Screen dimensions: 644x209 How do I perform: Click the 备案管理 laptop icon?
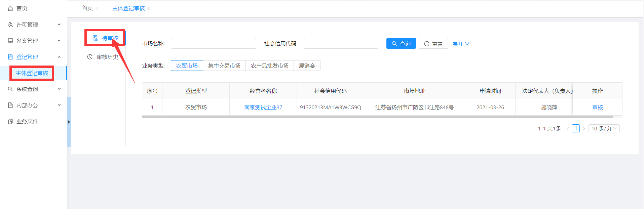(x=10, y=41)
